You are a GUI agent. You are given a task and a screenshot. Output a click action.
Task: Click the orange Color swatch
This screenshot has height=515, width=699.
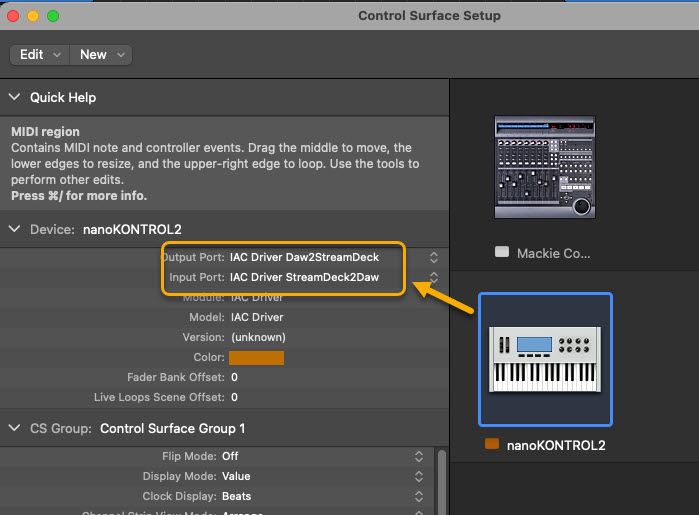tap(257, 357)
